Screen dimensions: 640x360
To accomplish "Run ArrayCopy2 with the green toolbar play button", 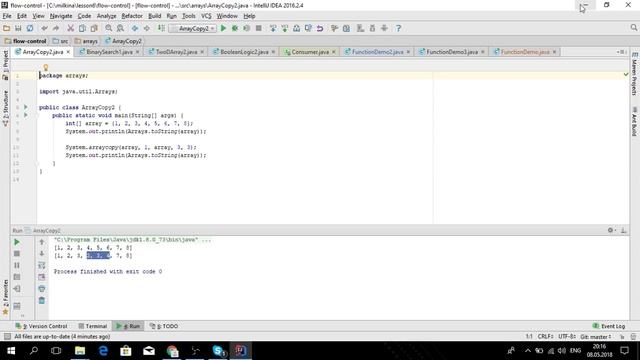I will point(223,28).
